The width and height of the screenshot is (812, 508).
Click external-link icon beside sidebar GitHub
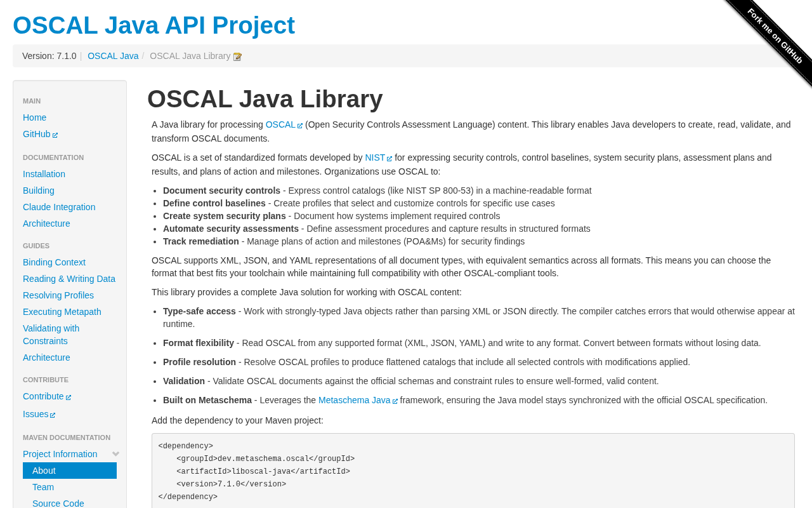click(55, 135)
